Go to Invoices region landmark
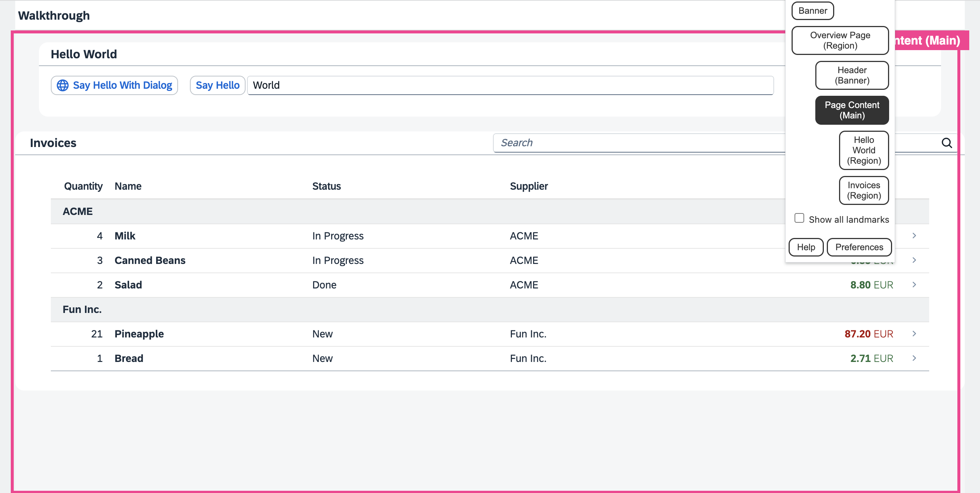Screen dimensions: 980x493 863,190
